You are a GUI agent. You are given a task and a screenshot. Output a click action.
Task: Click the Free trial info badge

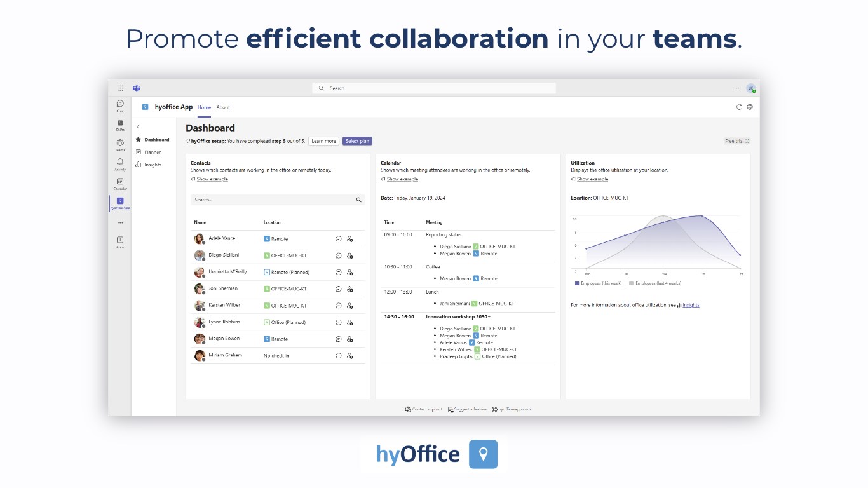pyautogui.click(x=737, y=141)
